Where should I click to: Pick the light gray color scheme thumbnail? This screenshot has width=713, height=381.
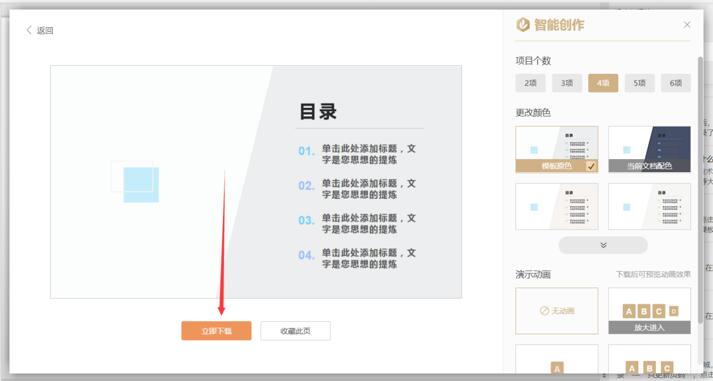tap(649, 206)
